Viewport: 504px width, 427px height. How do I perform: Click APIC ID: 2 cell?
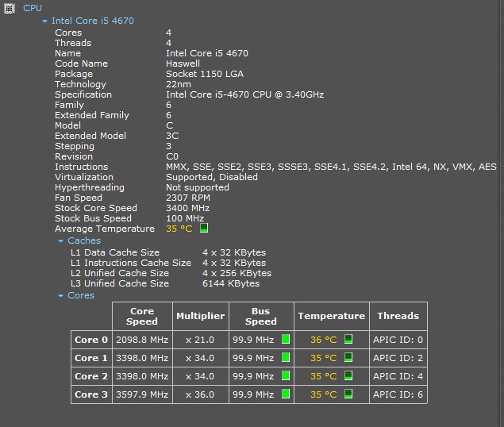pos(398,358)
